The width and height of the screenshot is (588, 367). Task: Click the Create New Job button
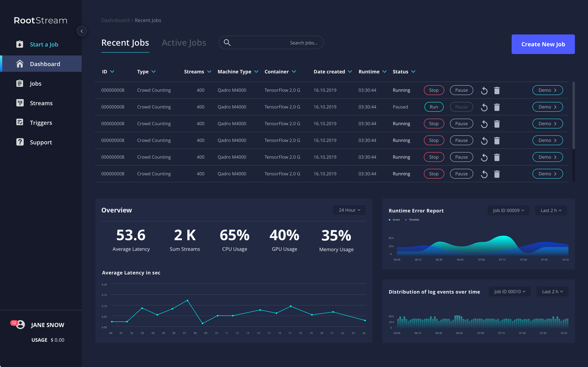point(543,44)
